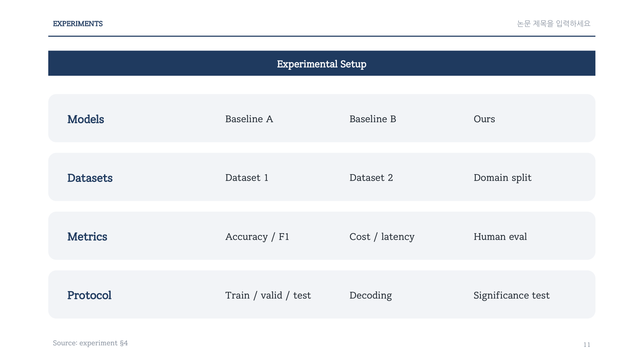Click the Source: experiment §4 footnote
The height and width of the screenshot is (362, 644).
[90, 343]
